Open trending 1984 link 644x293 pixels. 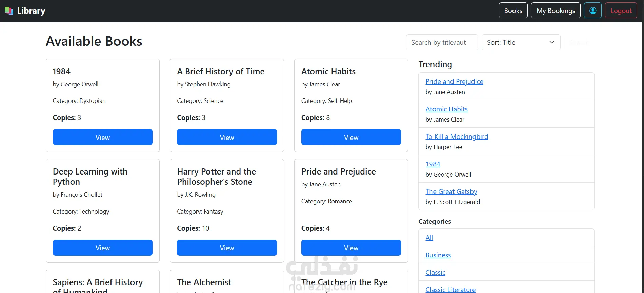[432, 164]
